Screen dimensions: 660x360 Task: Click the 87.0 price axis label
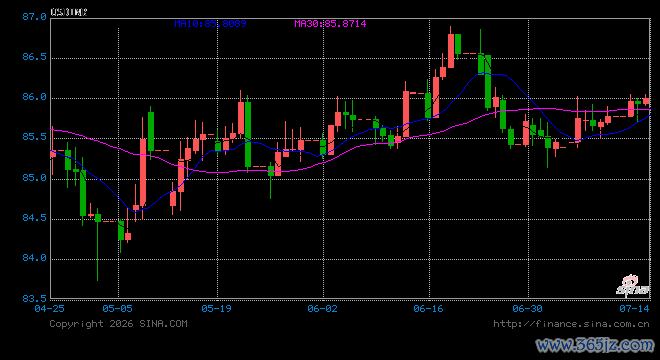[34, 17]
